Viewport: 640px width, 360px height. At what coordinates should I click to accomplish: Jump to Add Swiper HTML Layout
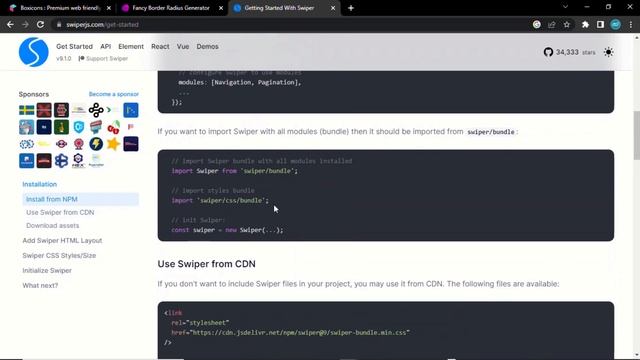click(x=62, y=240)
